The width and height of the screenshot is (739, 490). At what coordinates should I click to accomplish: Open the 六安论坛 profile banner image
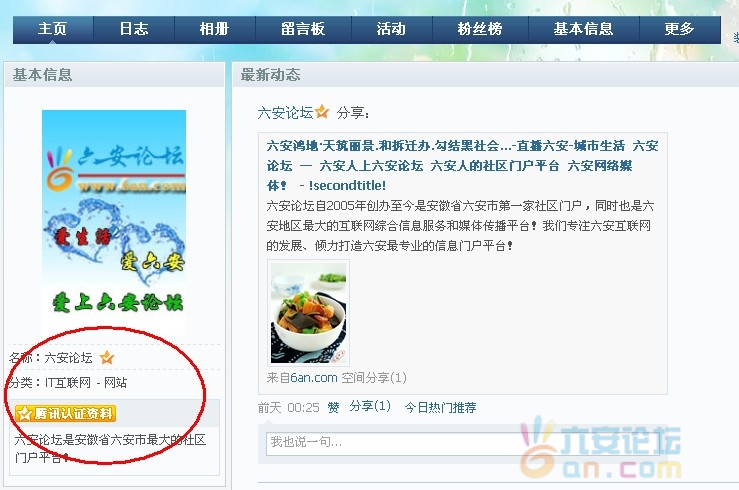[x=114, y=223]
